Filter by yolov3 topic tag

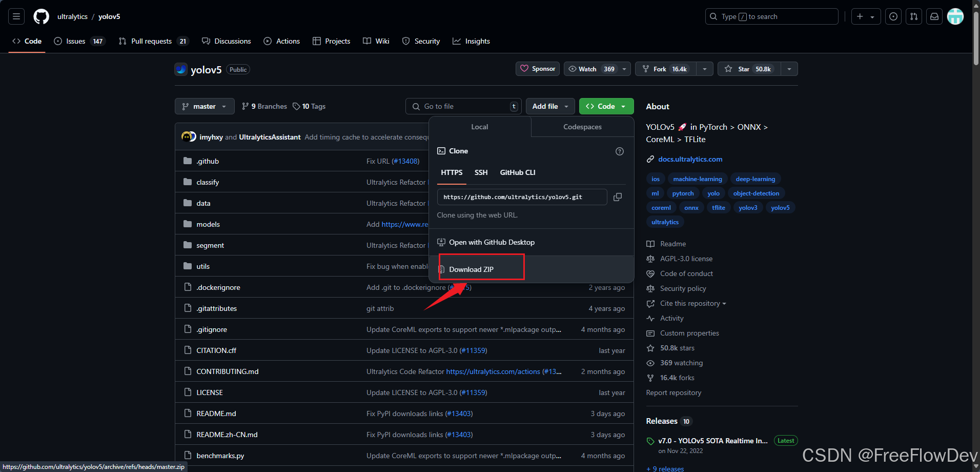tap(748, 208)
